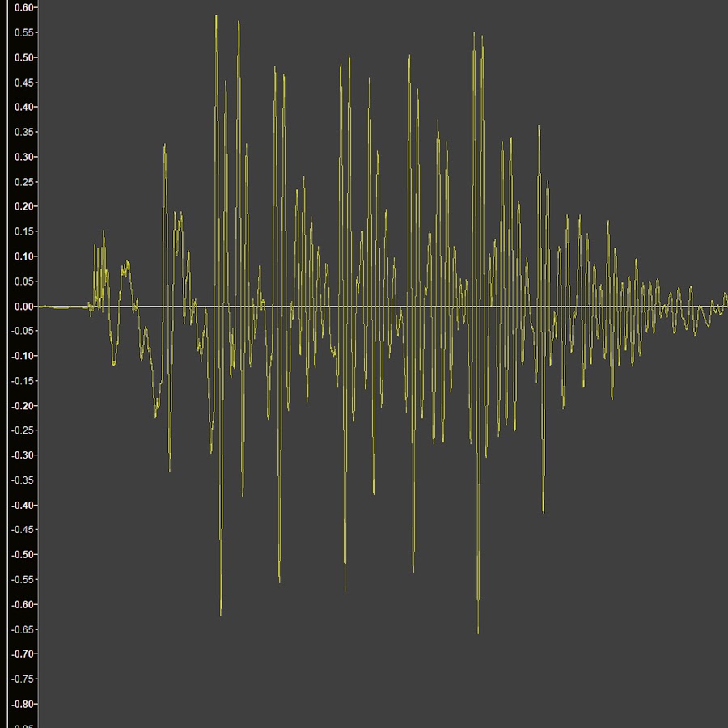Click the 0.20 amplitude scale value
The height and width of the screenshot is (728, 728).
tap(23, 206)
